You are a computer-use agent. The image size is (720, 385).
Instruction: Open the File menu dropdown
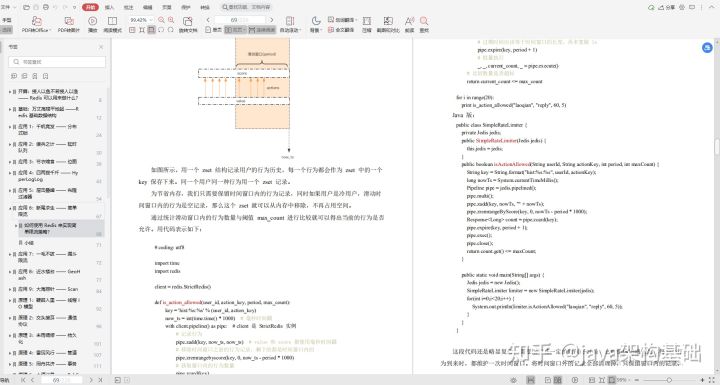click(x=8, y=7)
